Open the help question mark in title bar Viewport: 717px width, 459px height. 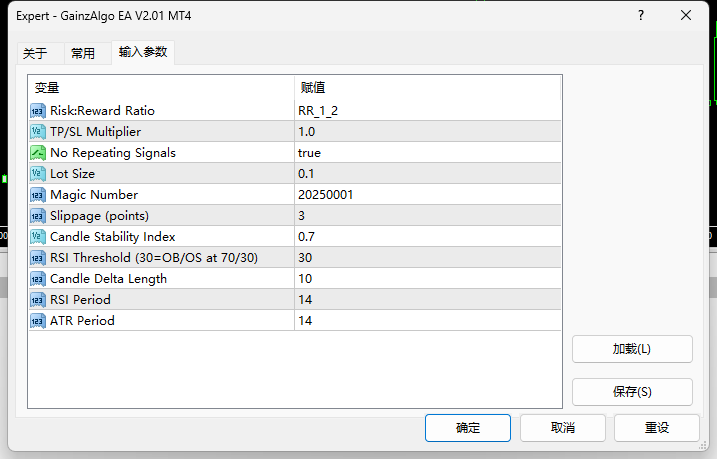641,16
